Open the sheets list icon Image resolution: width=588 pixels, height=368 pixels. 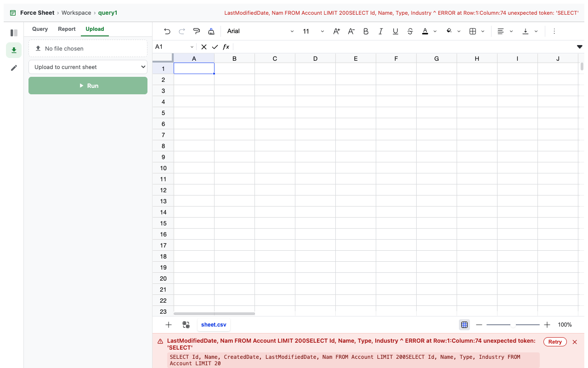tap(186, 325)
